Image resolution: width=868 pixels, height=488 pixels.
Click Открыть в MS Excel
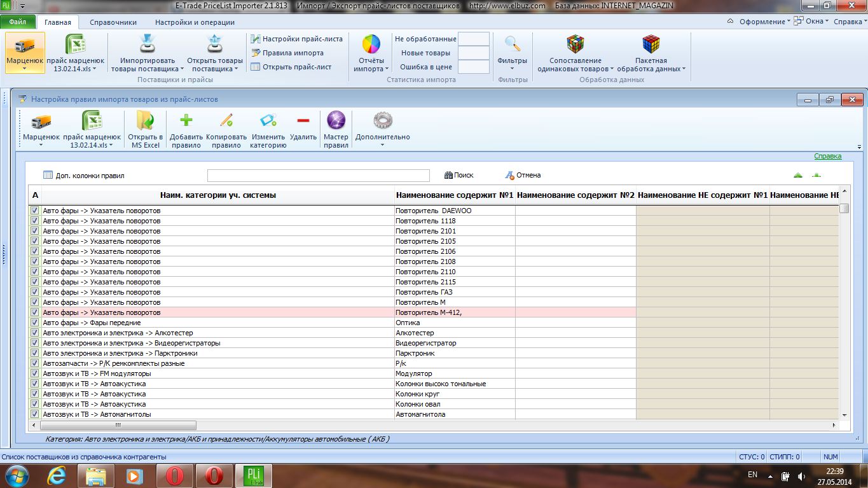(x=145, y=130)
